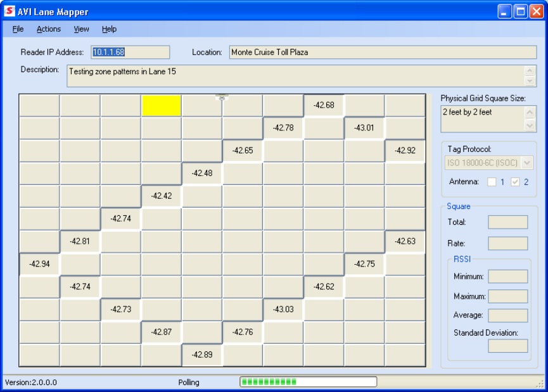The width and height of the screenshot is (548, 392).
Task: Click the Square Rate field
Action: pos(508,244)
